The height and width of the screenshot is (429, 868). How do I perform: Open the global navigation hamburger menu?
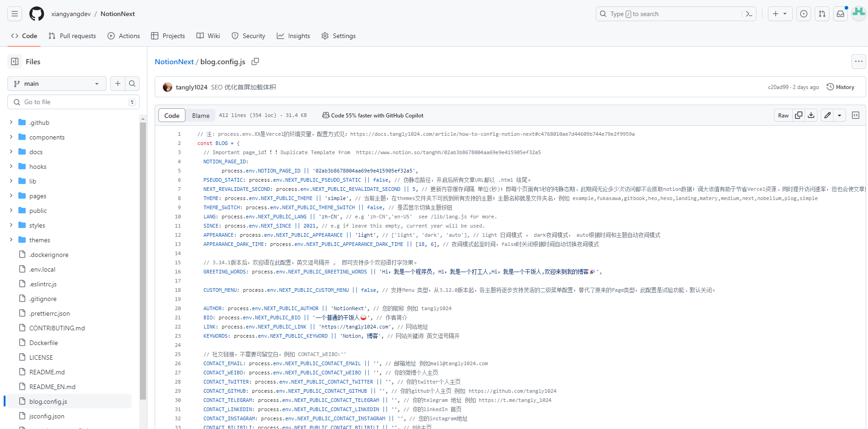[15, 14]
